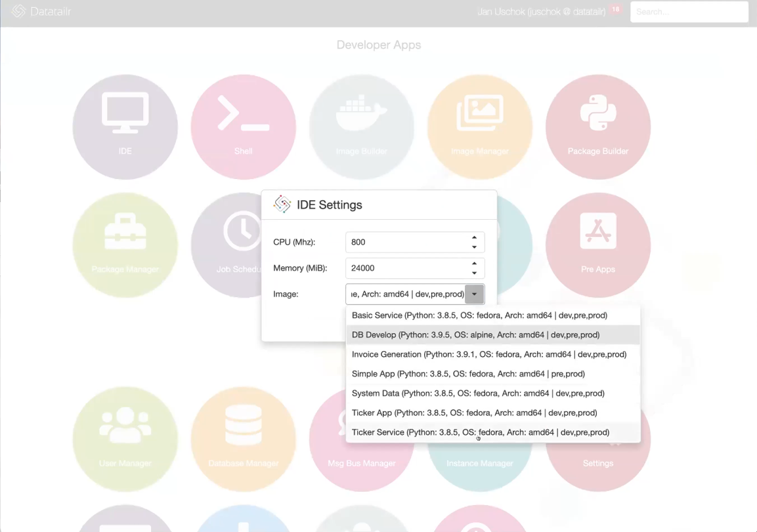Click the Image: label
This screenshot has height=532, width=757.
click(x=286, y=295)
